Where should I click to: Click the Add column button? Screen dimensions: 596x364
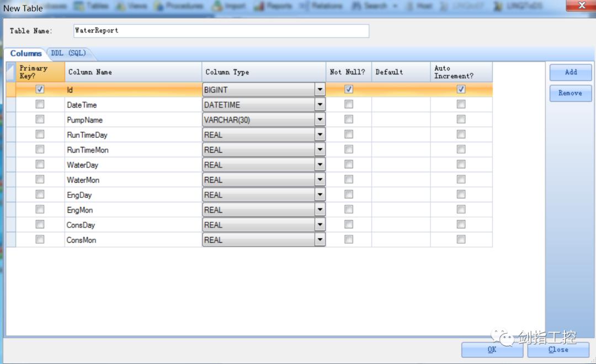571,72
